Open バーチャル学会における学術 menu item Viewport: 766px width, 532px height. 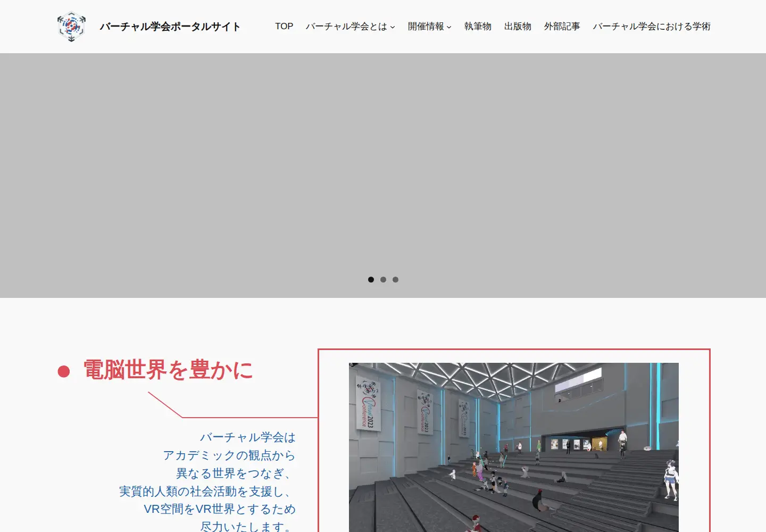click(x=652, y=26)
